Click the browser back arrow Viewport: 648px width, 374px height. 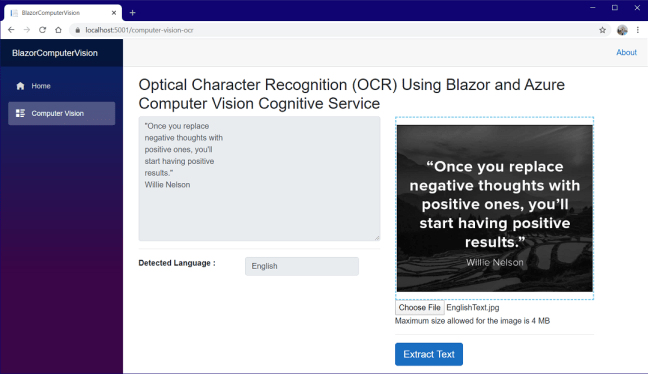click(x=11, y=30)
